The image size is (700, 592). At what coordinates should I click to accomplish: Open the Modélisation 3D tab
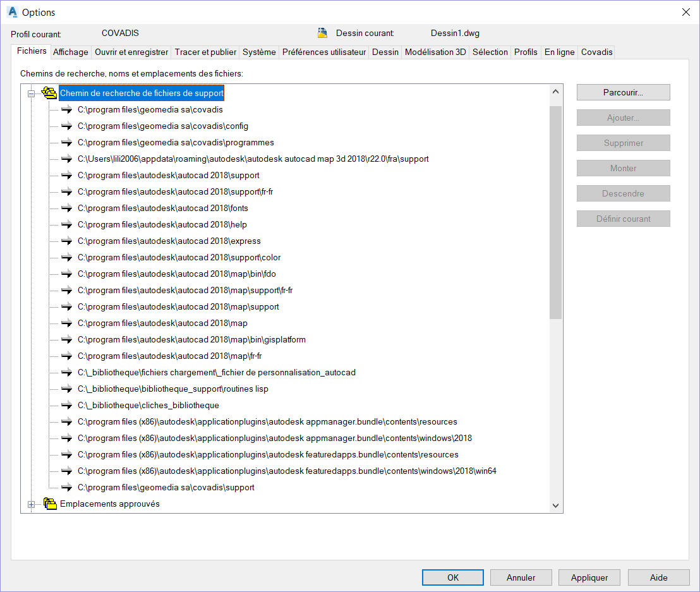[435, 52]
